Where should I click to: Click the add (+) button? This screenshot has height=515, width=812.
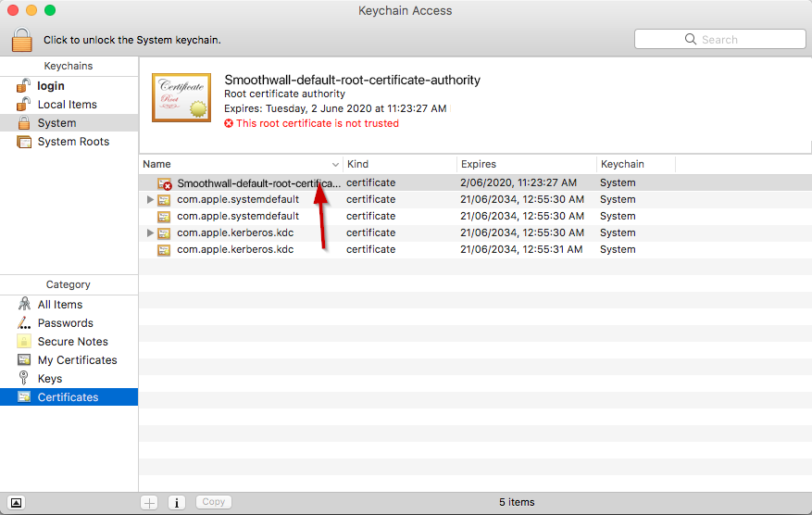point(149,502)
